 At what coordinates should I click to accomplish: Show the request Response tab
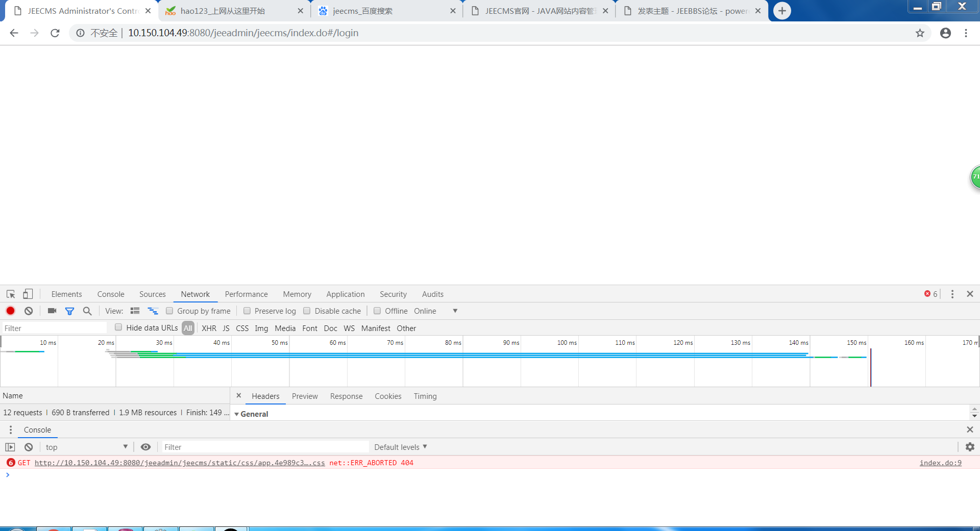(346, 396)
